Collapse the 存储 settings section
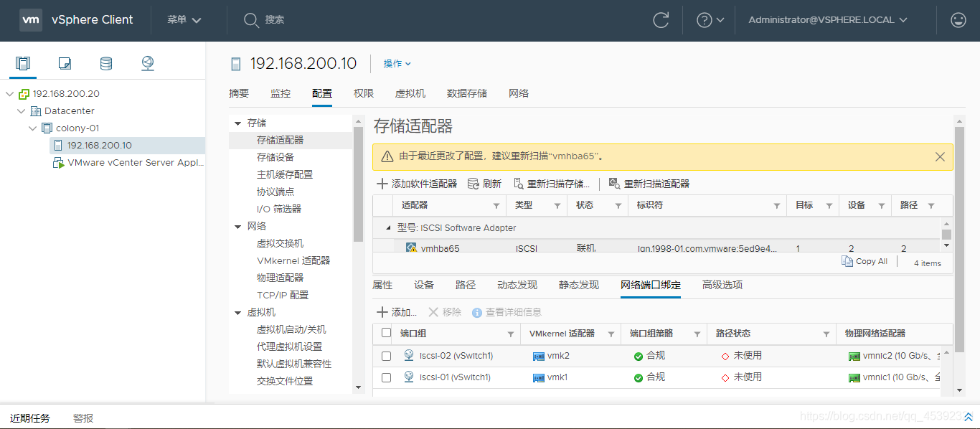Image resolution: width=980 pixels, height=429 pixels. 238,123
